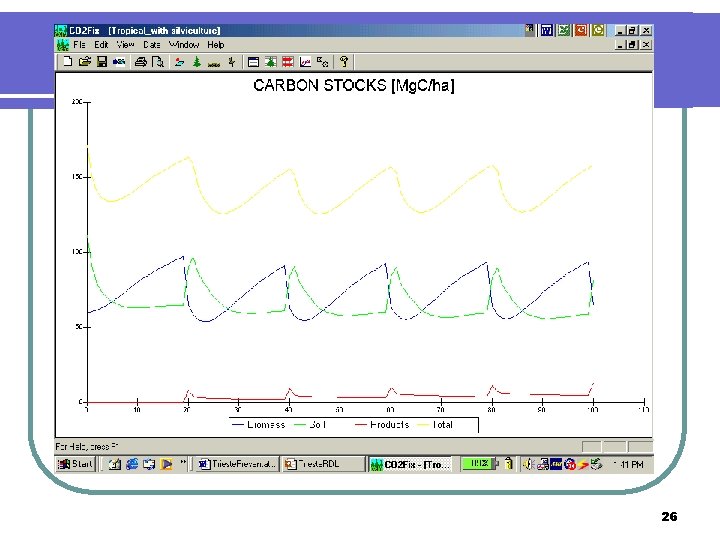The height and width of the screenshot is (540, 720).
Task: Click the first quick launch icon next to Start
Action: (x=115, y=464)
